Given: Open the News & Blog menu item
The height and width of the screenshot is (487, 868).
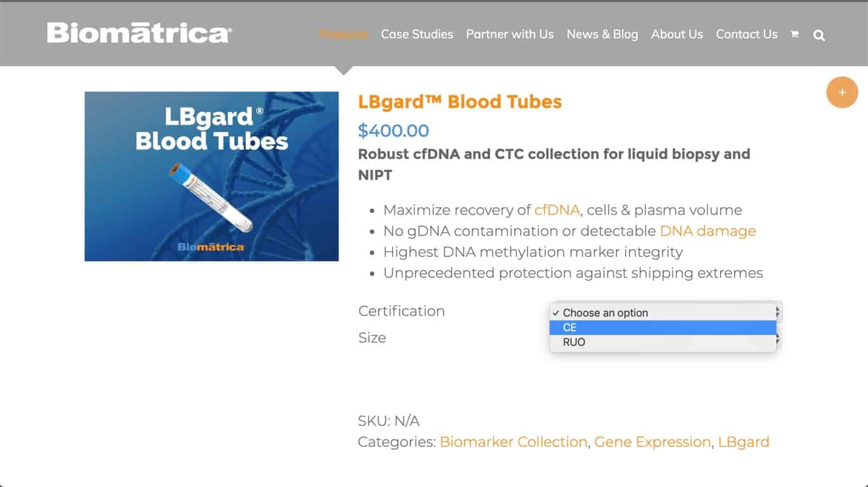Looking at the screenshot, I should pos(602,34).
